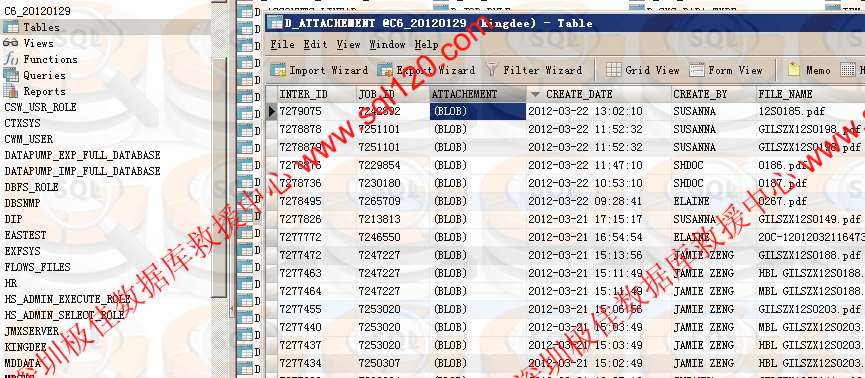Switch to Form View

[726, 70]
